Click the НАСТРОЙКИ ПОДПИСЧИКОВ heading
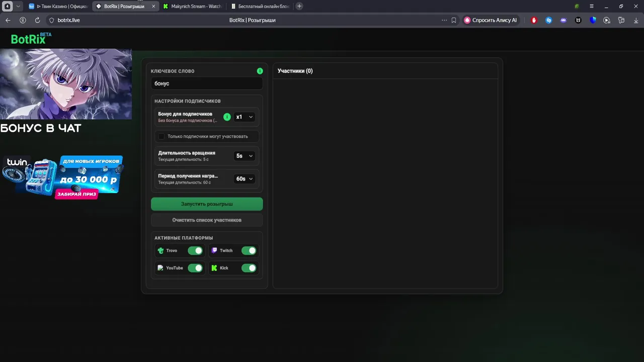 [x=188, y=101]
